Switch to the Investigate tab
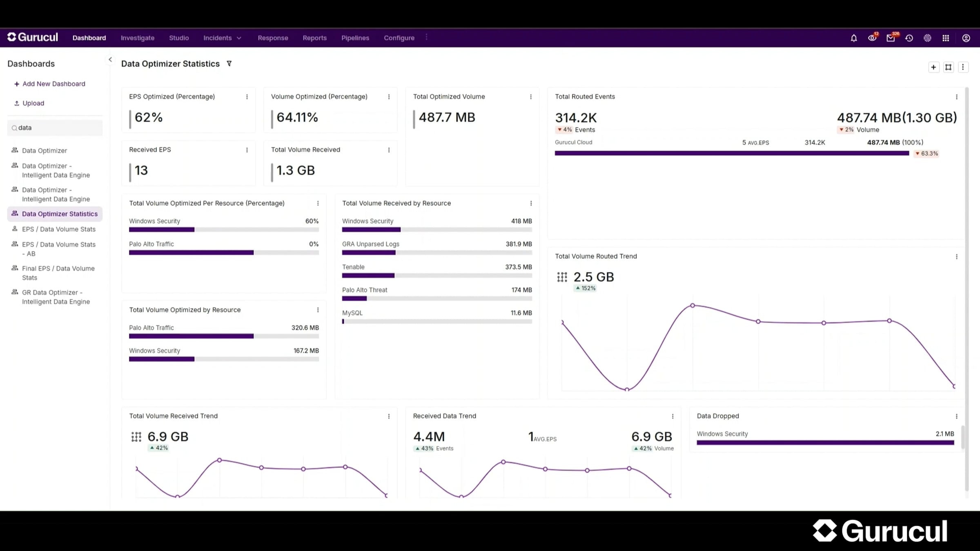 tap(137, 38)
